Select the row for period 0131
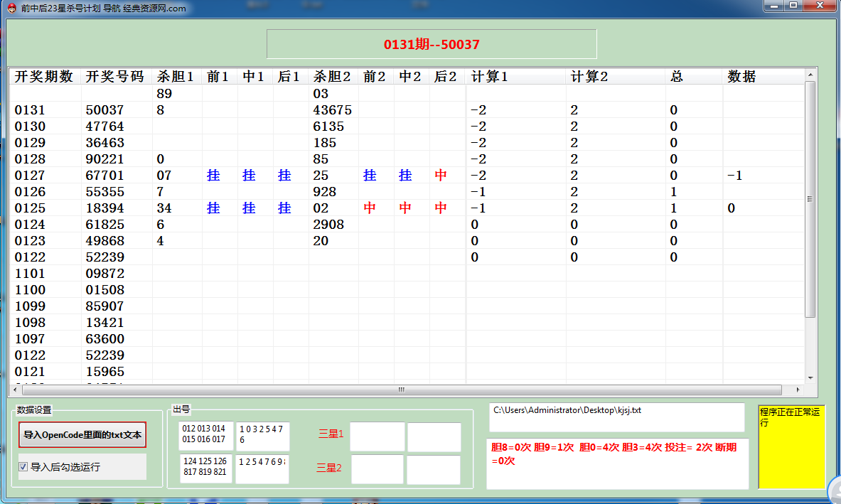Viewport: 841px width, 504px height. tap(407, 110)
